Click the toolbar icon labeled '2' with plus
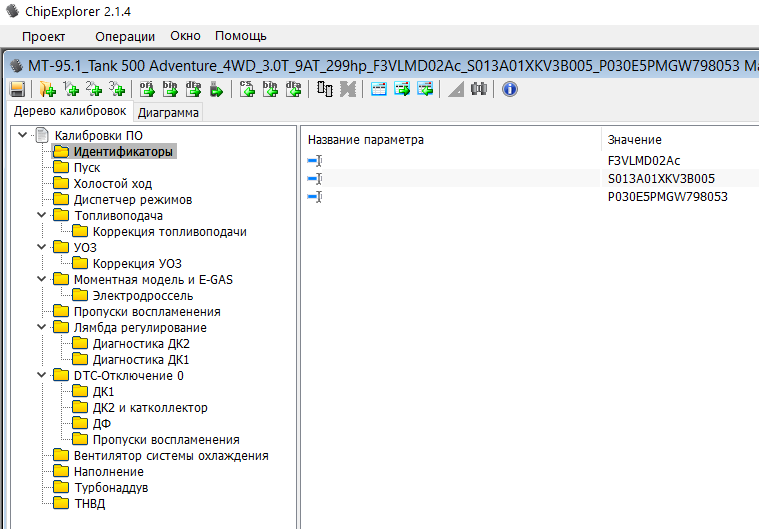This screenshot has height=529, width=759. tap(94, 89)
